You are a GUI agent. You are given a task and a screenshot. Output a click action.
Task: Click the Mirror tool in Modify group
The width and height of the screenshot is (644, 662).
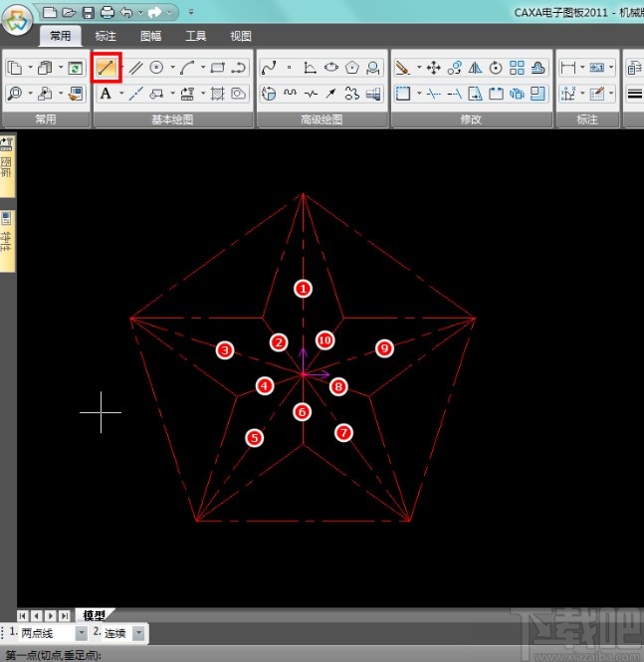pyautogui.click(x=475, y=68)
